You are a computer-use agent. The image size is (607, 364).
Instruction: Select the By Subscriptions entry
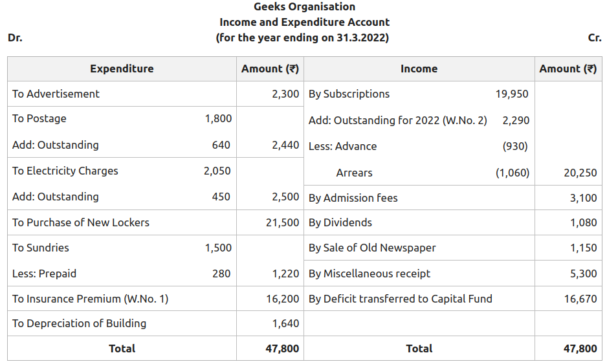[349, 94]
